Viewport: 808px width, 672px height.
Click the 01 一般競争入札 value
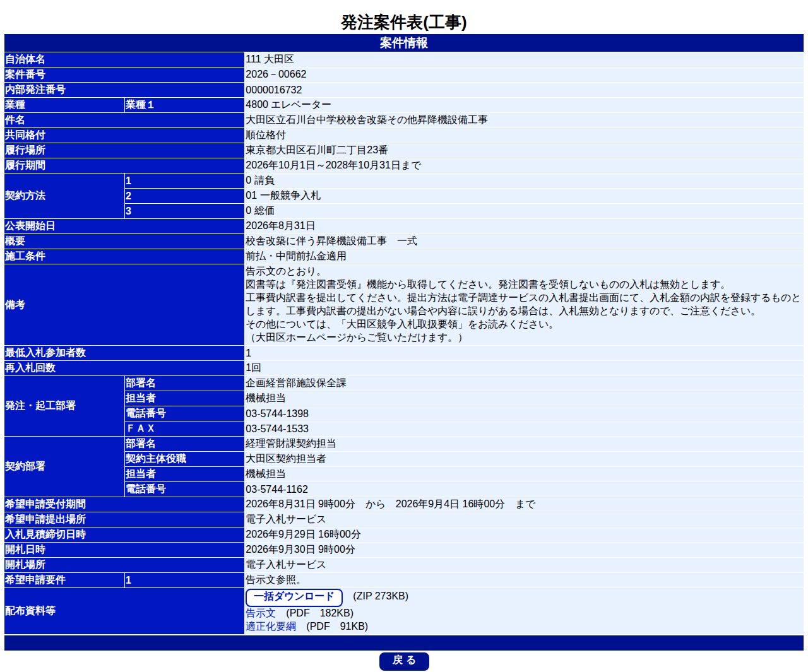(x=283, y=196)
